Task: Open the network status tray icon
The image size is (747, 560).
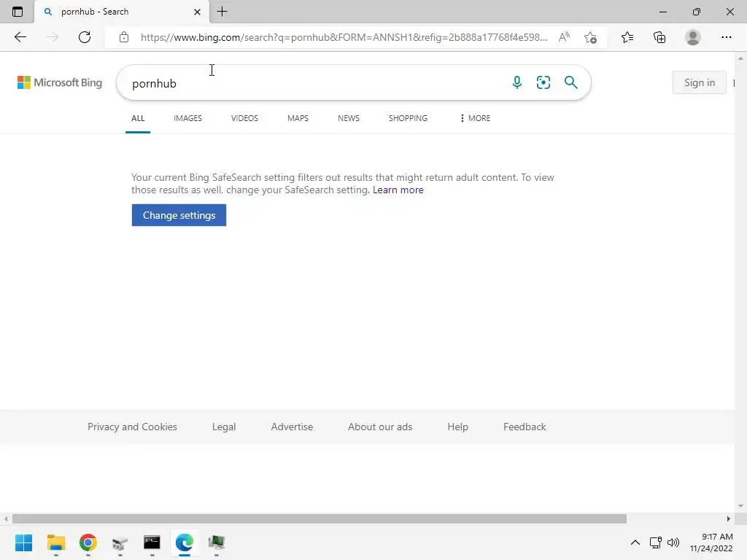Action: click(x=656, y=542)
